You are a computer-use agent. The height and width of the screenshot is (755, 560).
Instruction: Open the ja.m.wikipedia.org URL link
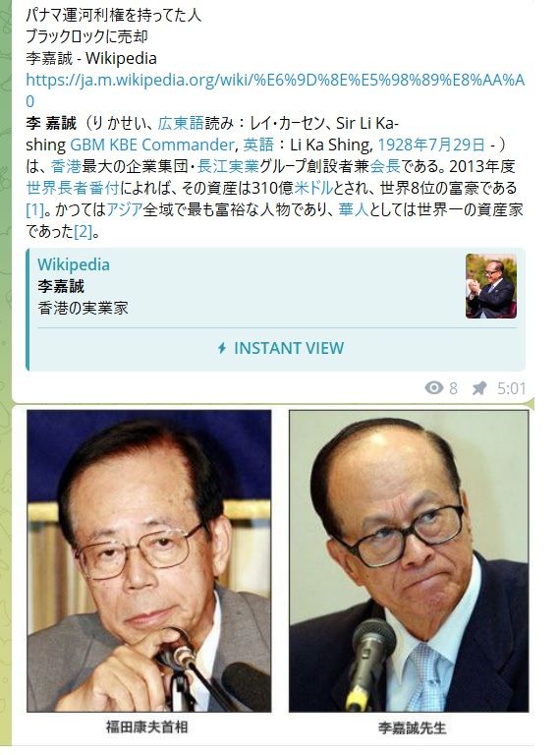275,90
